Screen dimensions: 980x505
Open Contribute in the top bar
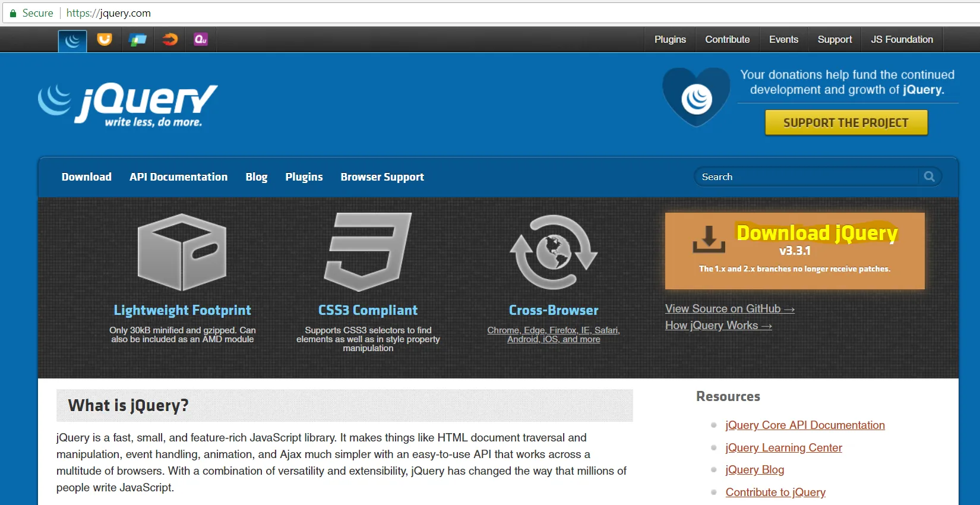728,39
